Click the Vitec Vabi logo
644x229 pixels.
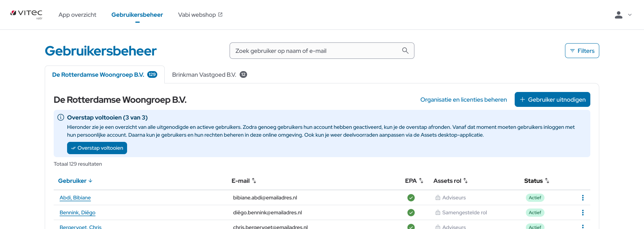[26, 14]
